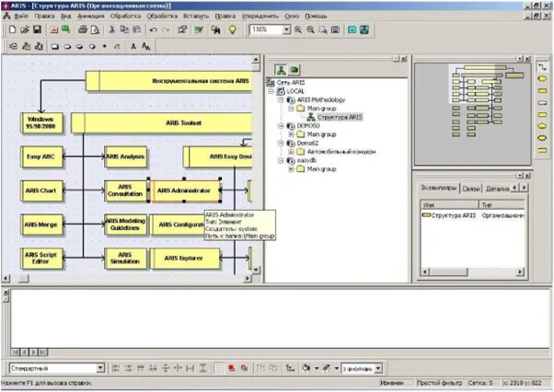Click the diagram vertical scrollbar up arrow
Viewport: 554px width, 392px height.
tap(256, 60)
